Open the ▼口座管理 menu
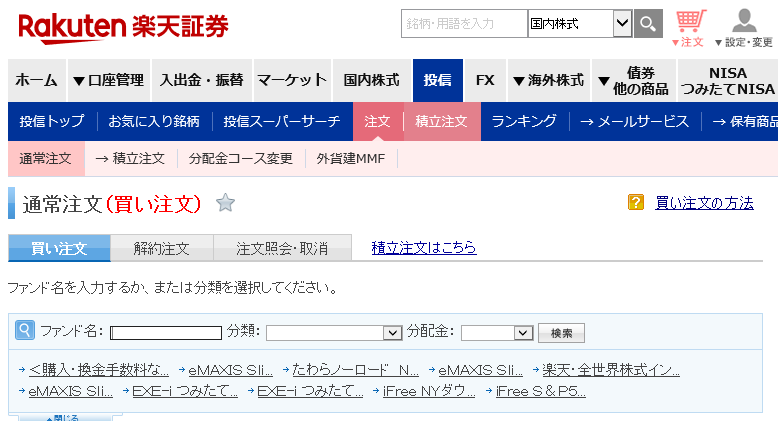The width and height of the screenshot is (778, 421). [x=109, y=80]
